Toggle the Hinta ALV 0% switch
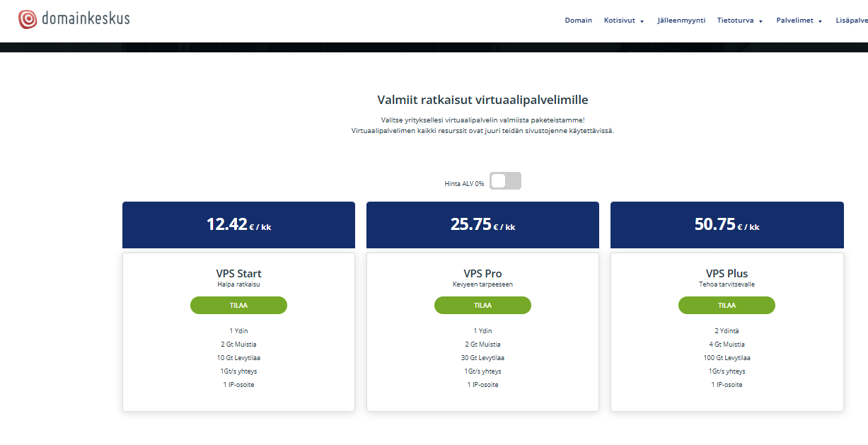 tap(505, 181)
